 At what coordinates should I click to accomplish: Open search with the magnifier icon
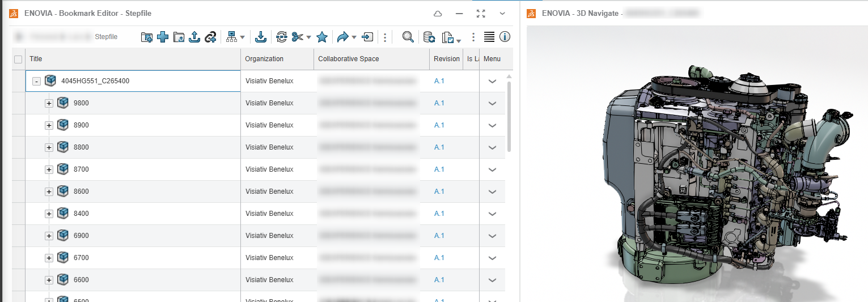pos(408,37)
